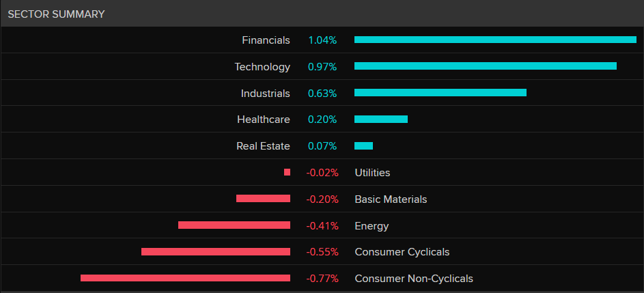Select the Utilities sector label
644x293 pixels.
372,173
